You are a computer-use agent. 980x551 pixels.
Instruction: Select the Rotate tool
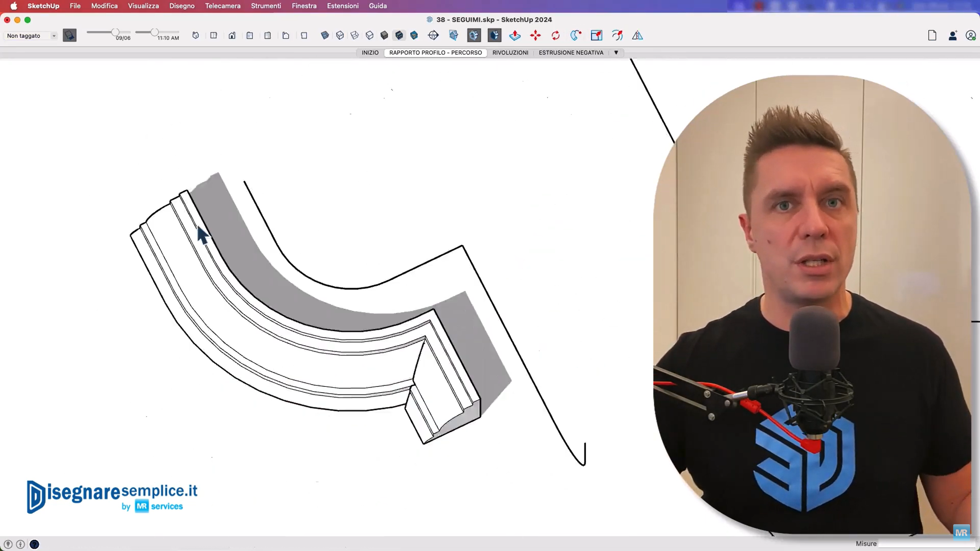pyautogui.click(x=555, y=36)
